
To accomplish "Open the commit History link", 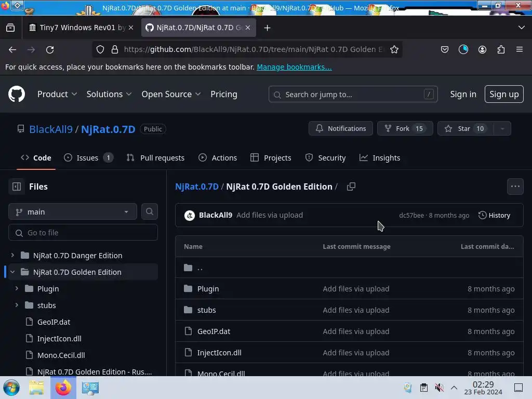I will pyautogui.click(x=495, y=215).
